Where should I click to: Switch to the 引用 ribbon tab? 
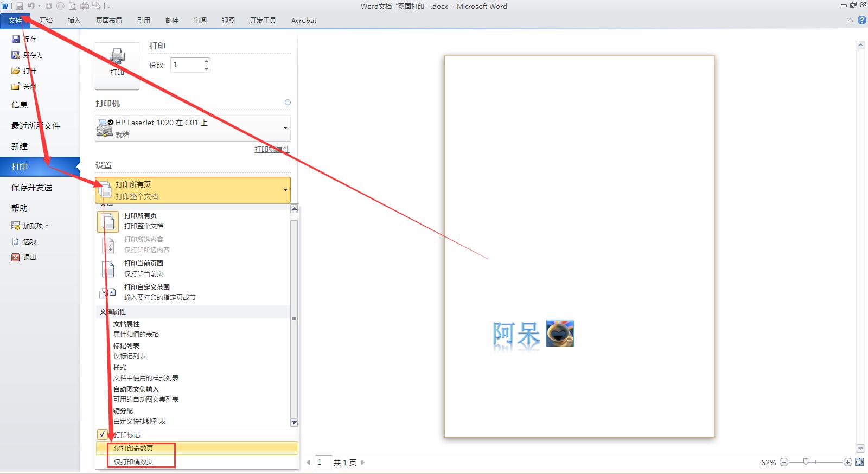pyautogui.click(x=143, y=21)
